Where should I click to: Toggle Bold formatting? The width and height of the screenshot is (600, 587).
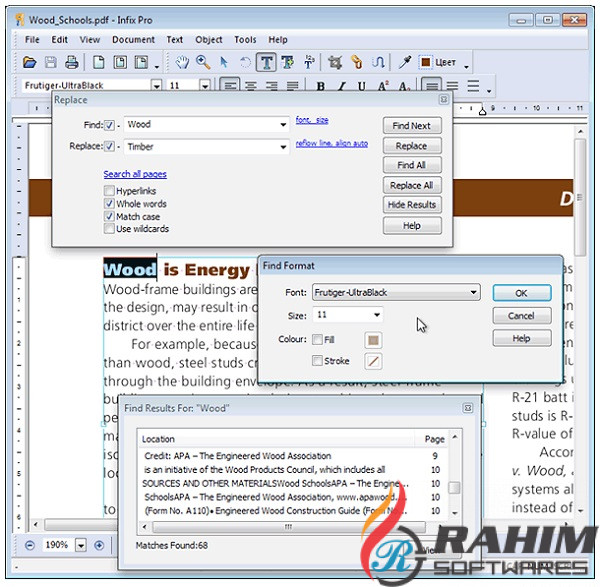tap(321, 86)
